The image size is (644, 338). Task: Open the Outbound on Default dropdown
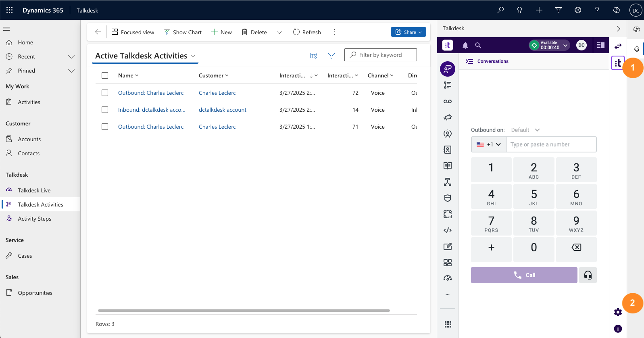(525, 130)
